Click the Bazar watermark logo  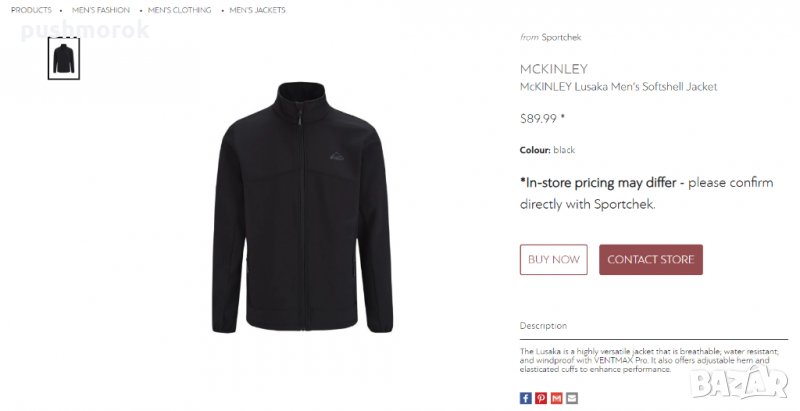(739, 382)
